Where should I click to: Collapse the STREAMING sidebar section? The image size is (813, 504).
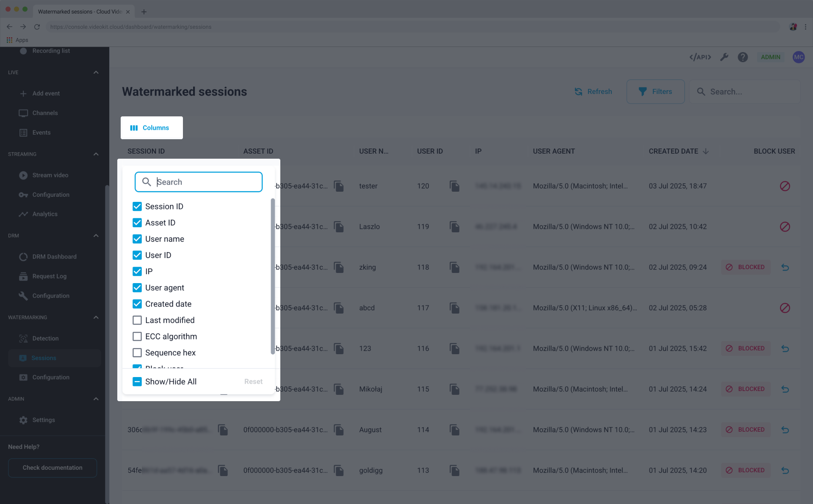click(96, 154)
